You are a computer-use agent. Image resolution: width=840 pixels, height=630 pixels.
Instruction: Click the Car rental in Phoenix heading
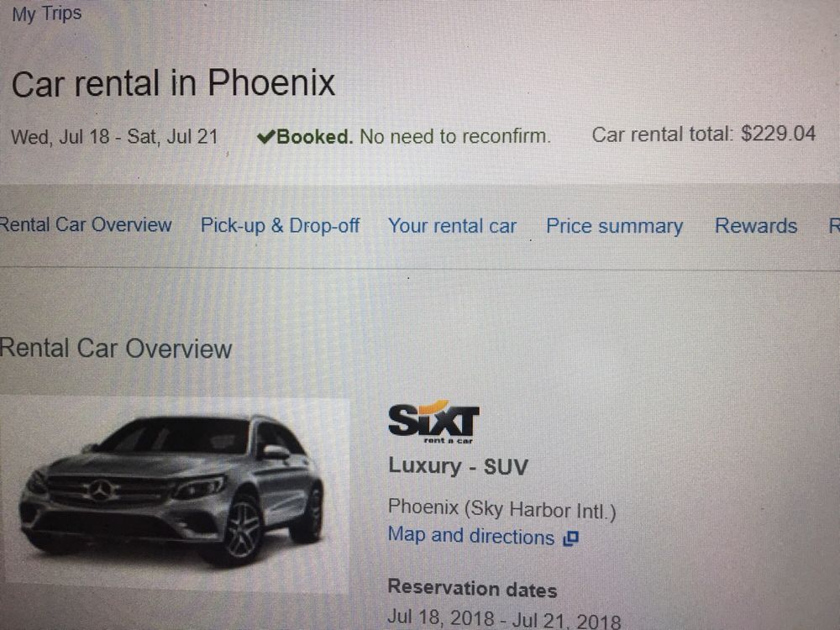(173, 83)
